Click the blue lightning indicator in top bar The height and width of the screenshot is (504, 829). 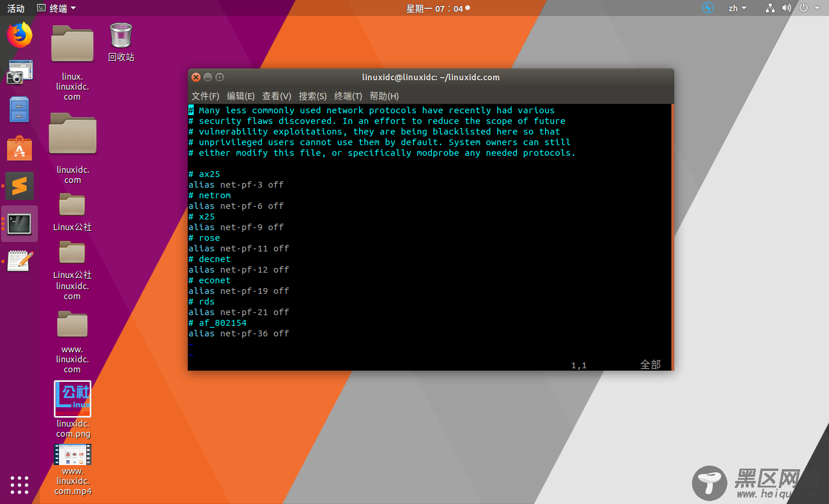(x=708, y=8)
